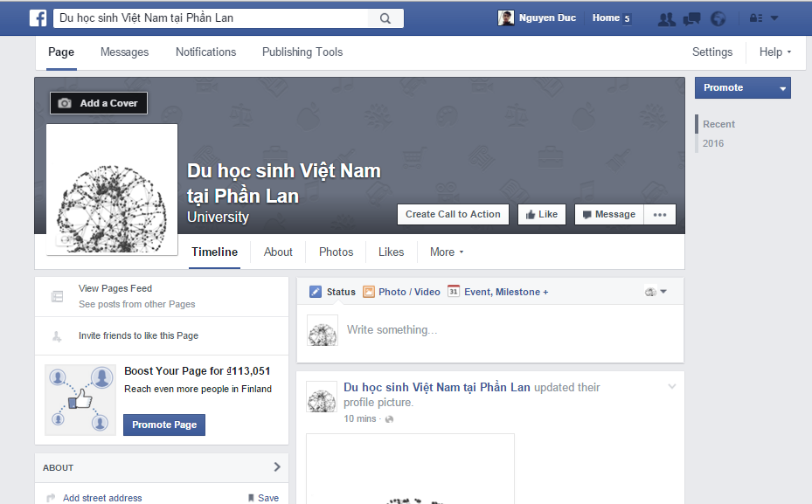Select the Likes tab

pos(391,252)
